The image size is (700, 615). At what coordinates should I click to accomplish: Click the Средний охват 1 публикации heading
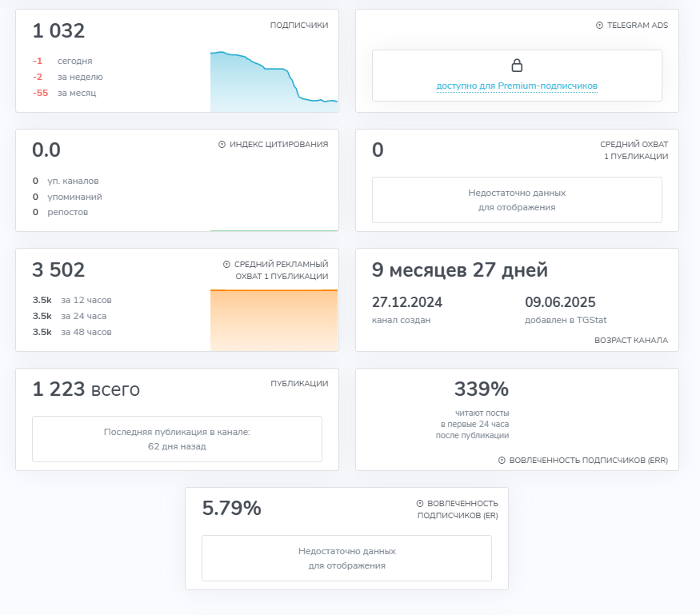point(634,150)
